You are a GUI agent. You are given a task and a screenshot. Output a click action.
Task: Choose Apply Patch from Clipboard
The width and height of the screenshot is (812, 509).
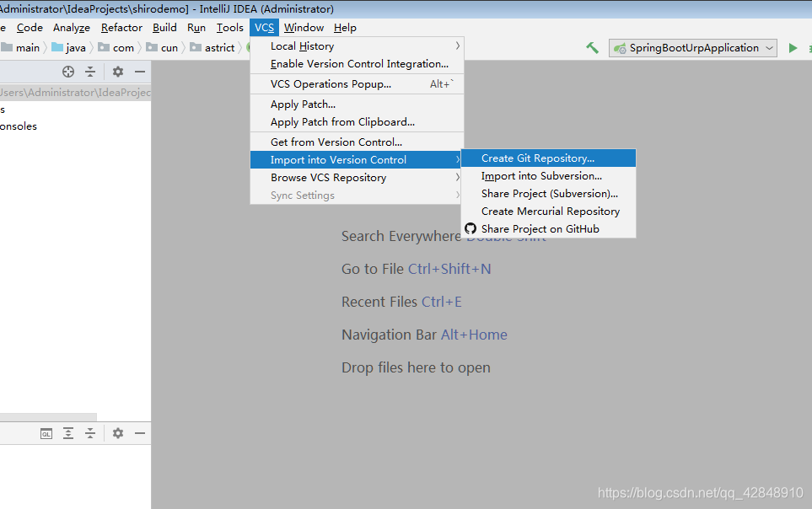click(357, 121)
